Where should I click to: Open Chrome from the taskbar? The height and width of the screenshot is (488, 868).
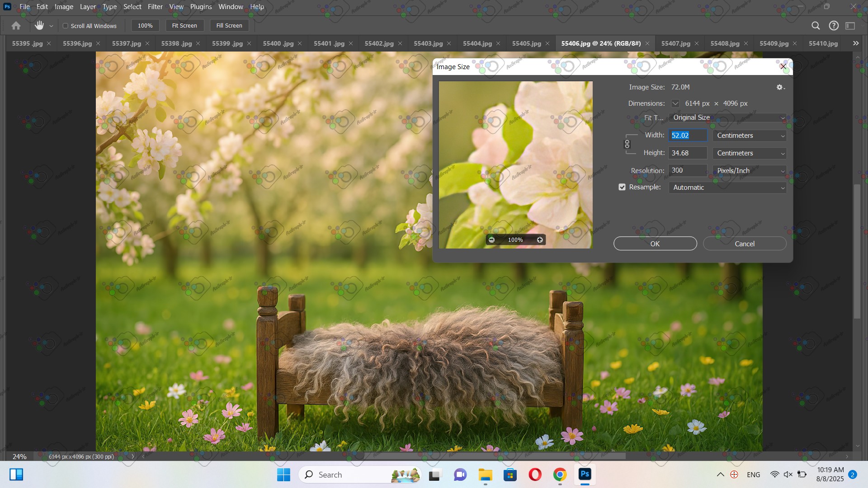[560, 474]
